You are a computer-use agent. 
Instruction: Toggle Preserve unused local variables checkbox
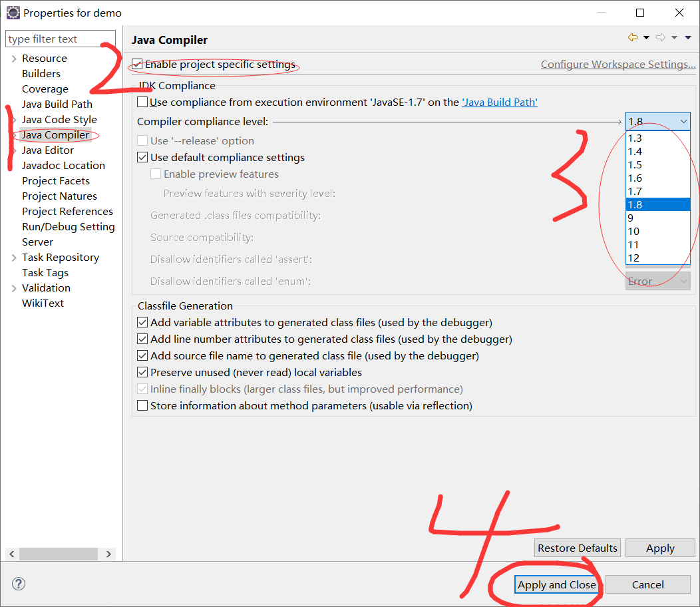142,372
